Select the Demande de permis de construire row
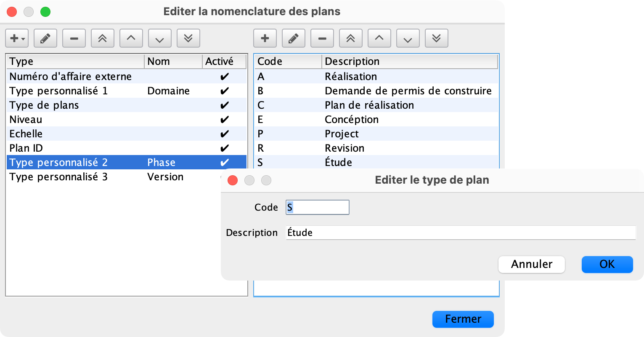 [x=408, y=91]
